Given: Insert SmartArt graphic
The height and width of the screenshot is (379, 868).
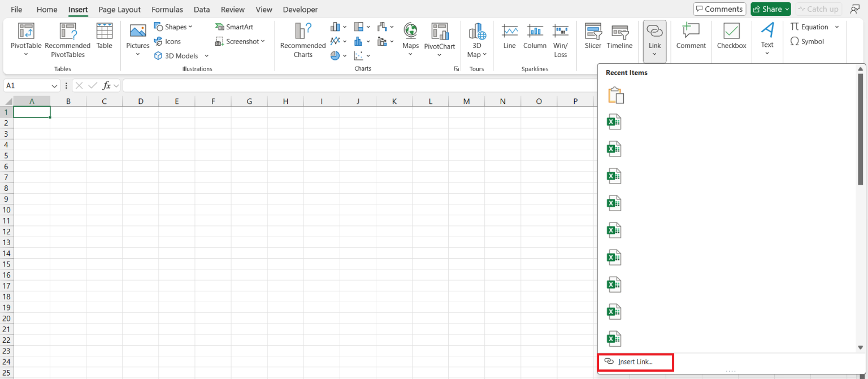Looking at the screenshot, I should click(x=234, y=26).
